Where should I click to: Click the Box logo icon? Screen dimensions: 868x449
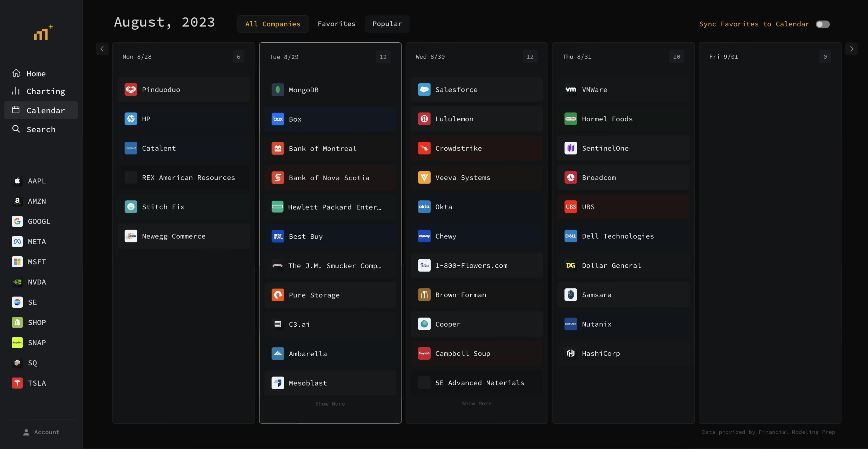click(x=278, y=119)
